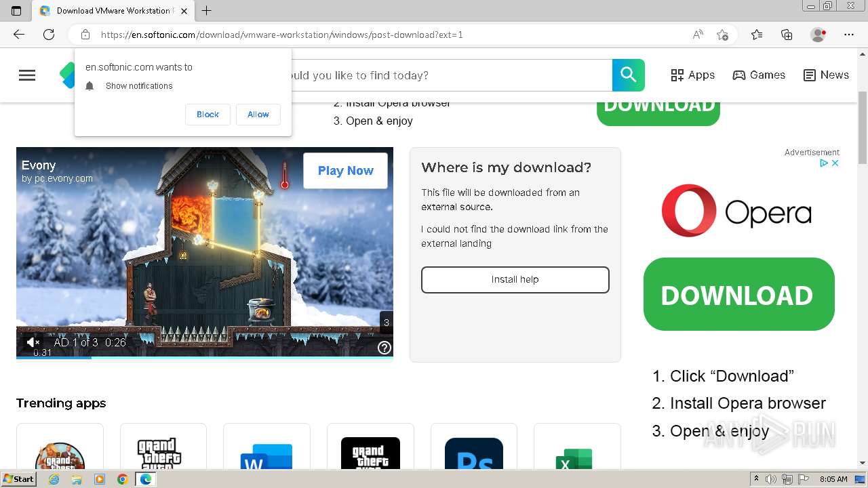Open network status in system tray

(x=788, y=479)
